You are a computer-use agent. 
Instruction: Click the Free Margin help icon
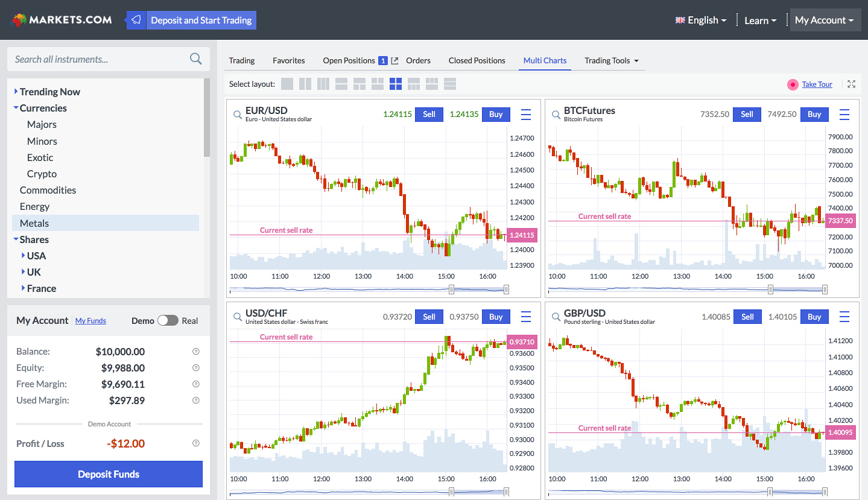pyautogui.click(x=195, y=384)
